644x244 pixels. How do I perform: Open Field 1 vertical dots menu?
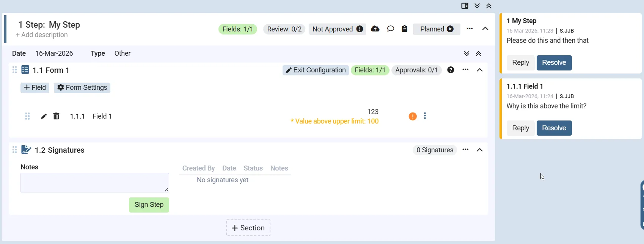425,116
